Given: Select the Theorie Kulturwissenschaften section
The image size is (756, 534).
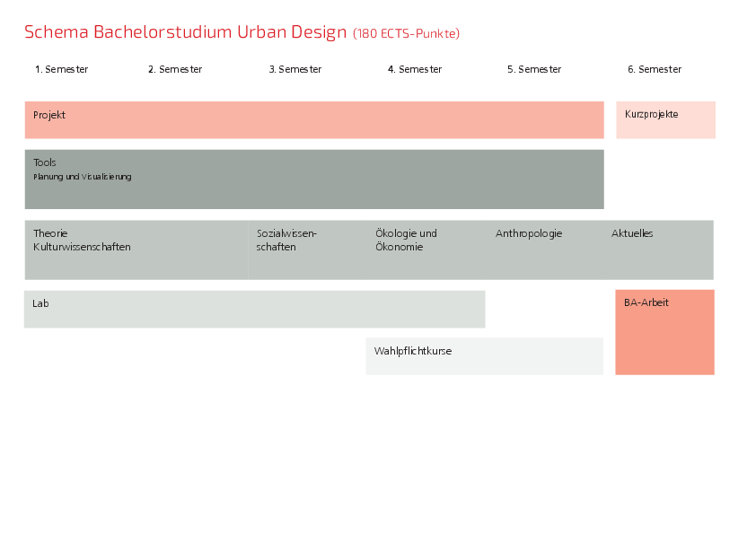Looking at the screenshot, I should tap(82, 240).
